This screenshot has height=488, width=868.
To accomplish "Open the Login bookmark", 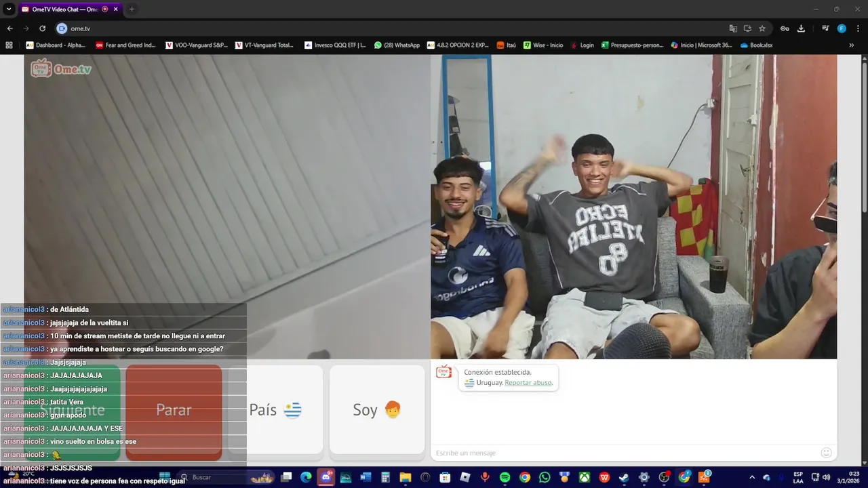I will coord(583,45).
